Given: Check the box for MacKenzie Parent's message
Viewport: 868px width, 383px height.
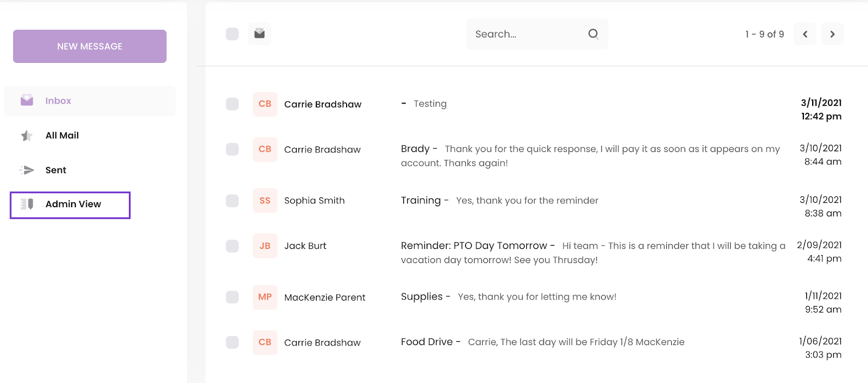Looking at the screenshot, I should (x=232, y=297).
